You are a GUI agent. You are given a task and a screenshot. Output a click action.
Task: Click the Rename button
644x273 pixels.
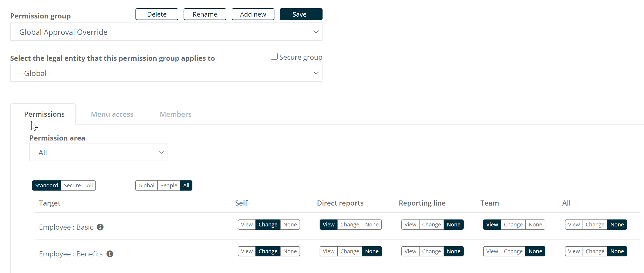tap(205, 14)
